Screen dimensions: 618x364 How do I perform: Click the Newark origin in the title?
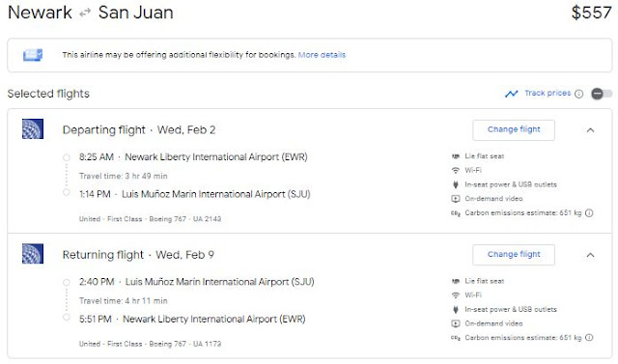(x=40, y=13)
